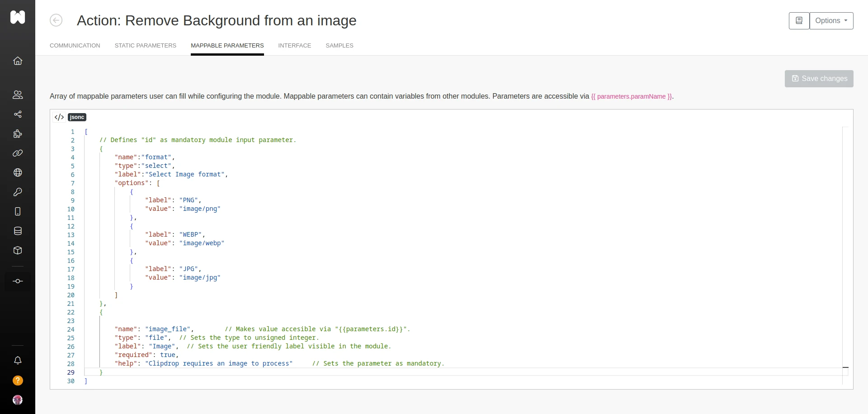Viewport: 868px width, 414px height.
Task: Open the Devices phone icon
Action: coord(18,211)
